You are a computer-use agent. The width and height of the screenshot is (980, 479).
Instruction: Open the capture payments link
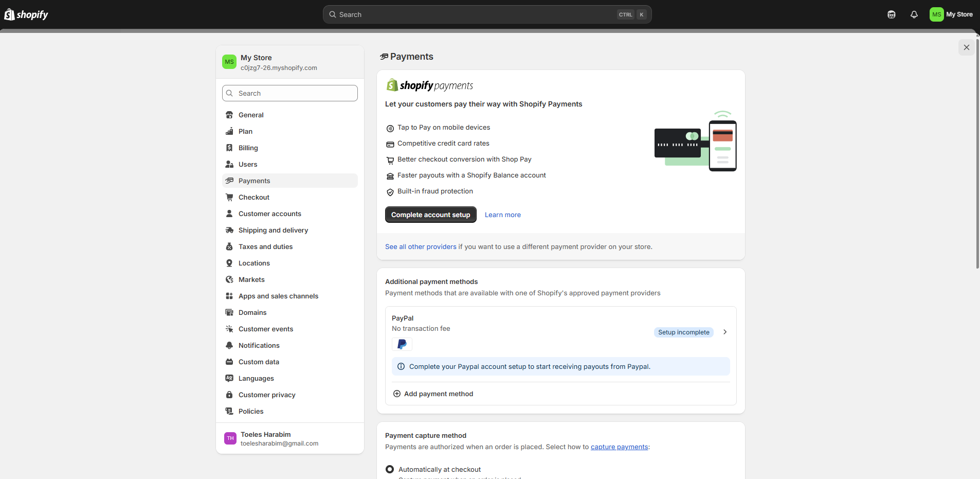click(x=619, y=447)
